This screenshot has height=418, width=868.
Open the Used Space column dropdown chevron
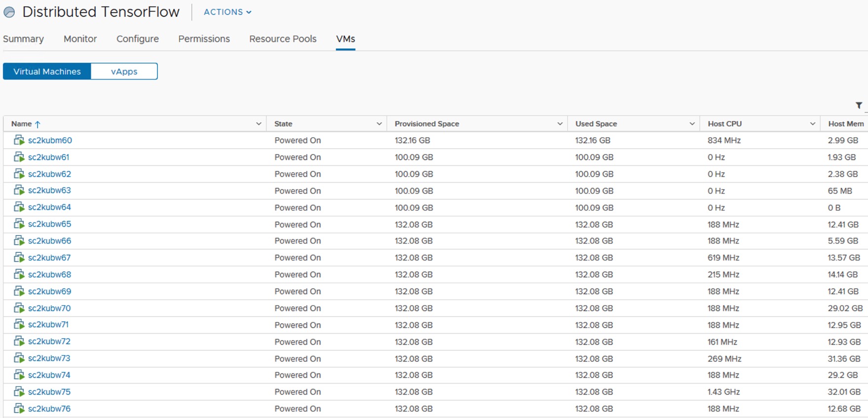pos(692,124)
